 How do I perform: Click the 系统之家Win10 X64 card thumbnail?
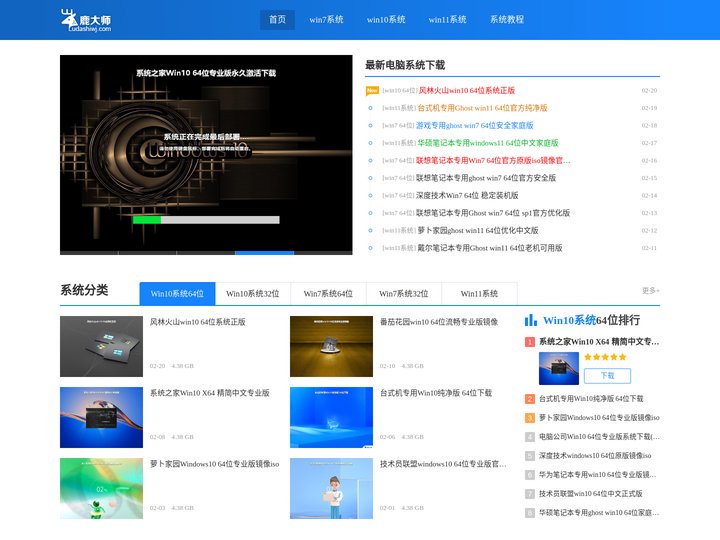101,417
